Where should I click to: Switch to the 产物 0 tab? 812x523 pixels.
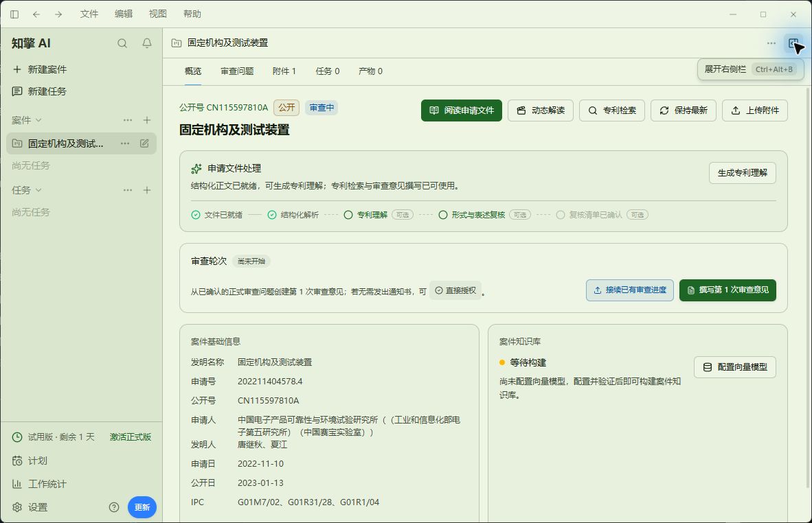pos(371,71)
